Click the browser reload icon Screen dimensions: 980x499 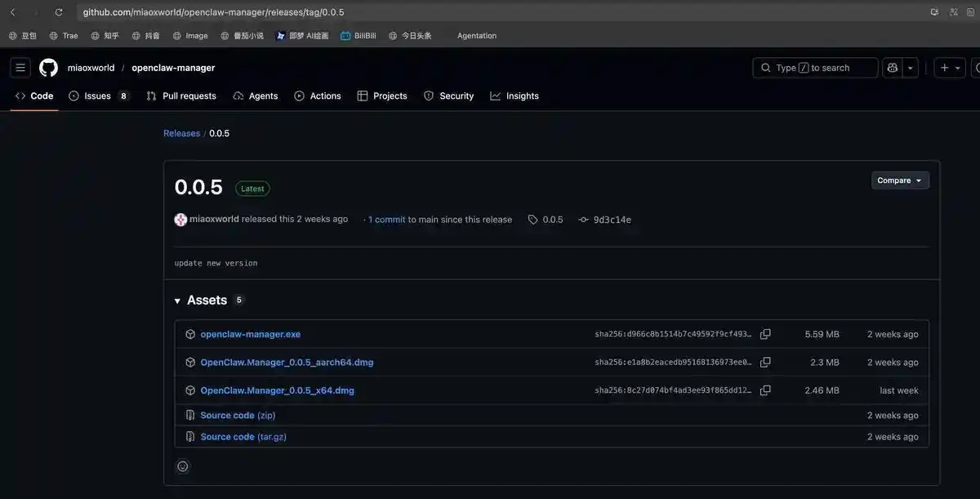click(59, 12)
